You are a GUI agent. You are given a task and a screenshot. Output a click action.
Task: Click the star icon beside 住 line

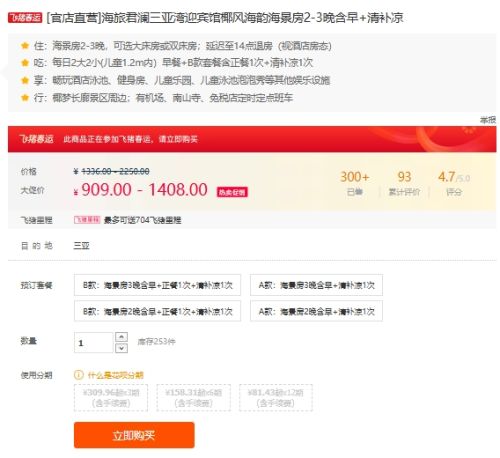(25, 45)
